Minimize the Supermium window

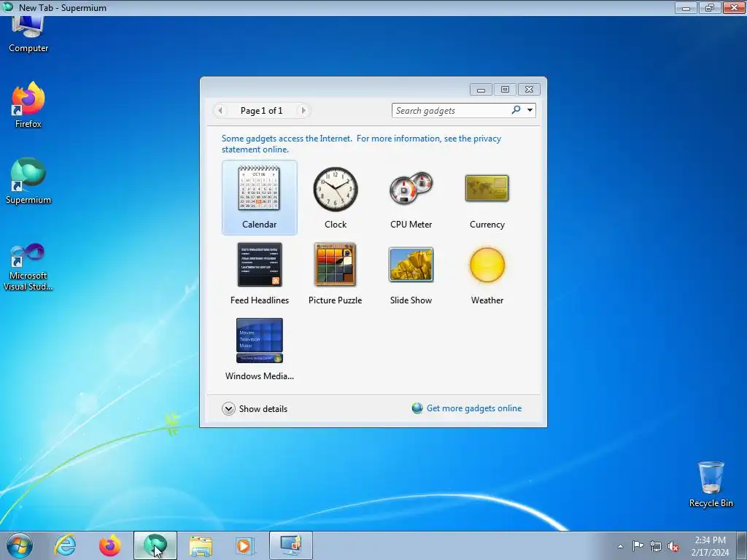(686, 7)
